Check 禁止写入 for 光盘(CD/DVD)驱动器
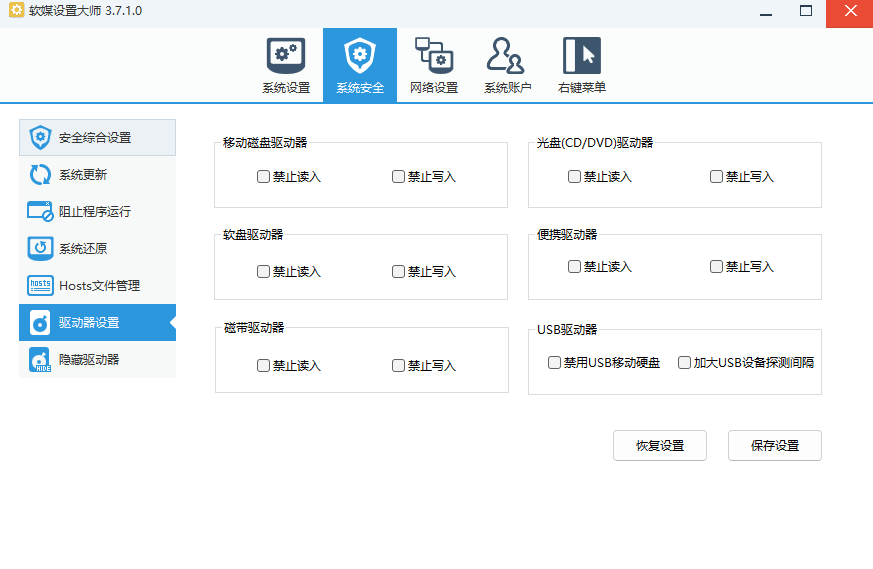This screenshot has height=569, width=873. point(716,177)
